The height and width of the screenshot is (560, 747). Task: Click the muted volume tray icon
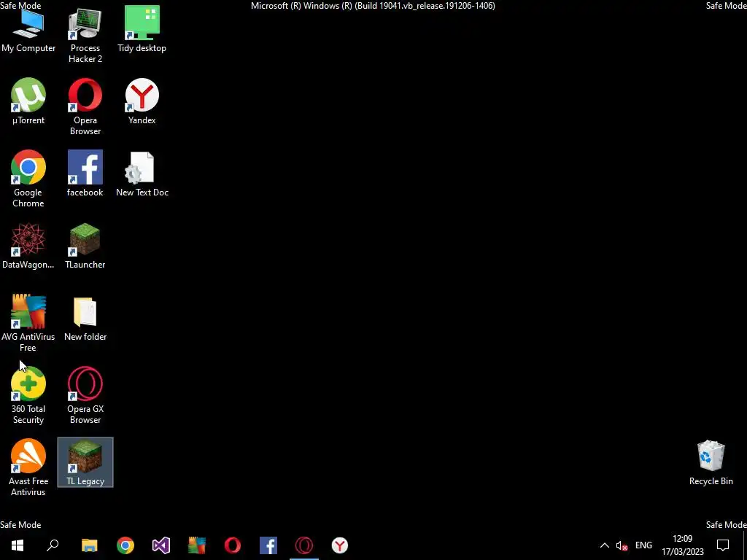tap(622, 545)
